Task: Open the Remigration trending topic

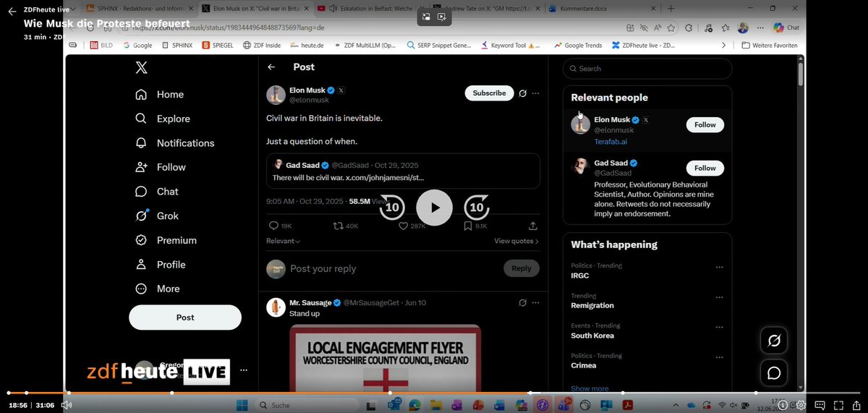Action: click(592, 305)
